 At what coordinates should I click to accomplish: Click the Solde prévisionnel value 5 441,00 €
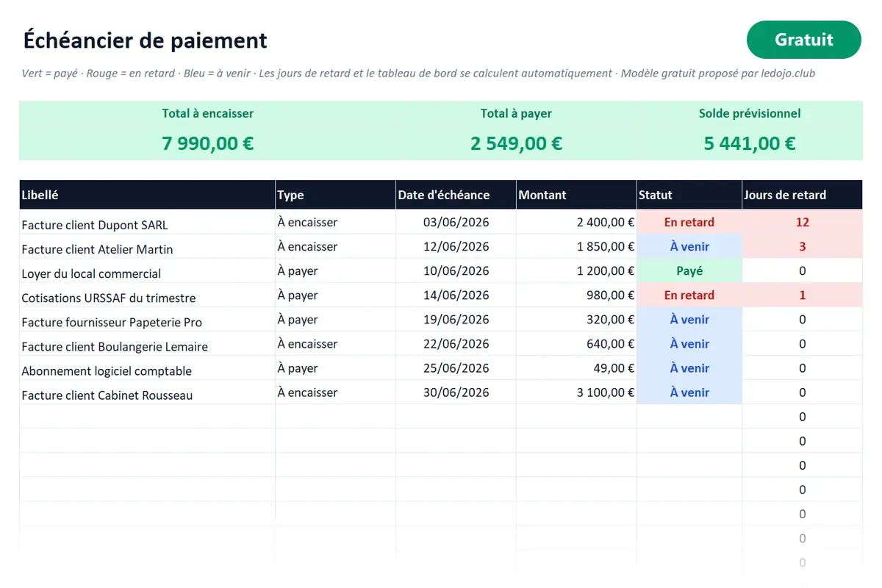(x=750, y=143)
